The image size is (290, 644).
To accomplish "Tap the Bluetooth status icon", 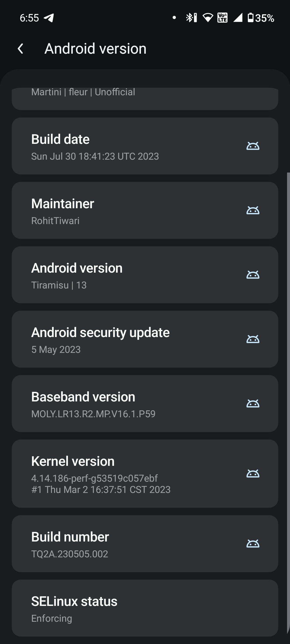I will 191,18.
